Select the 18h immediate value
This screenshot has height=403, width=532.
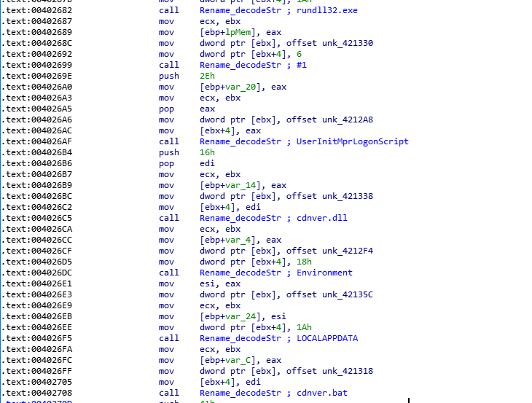[x=304, y=262]
